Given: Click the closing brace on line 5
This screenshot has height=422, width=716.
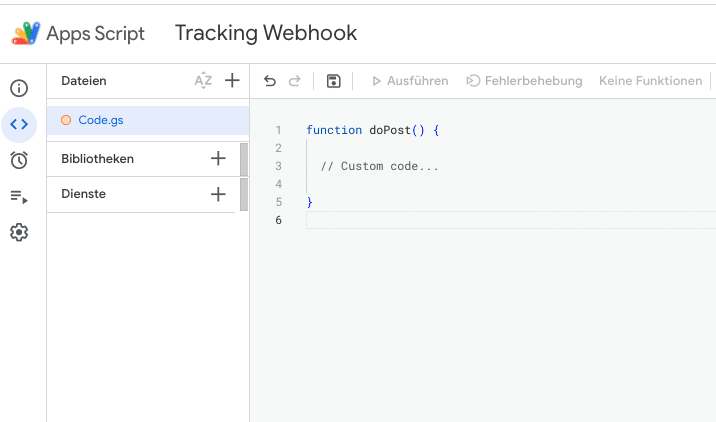Looking at the screenshot, I should pos(309,202).
